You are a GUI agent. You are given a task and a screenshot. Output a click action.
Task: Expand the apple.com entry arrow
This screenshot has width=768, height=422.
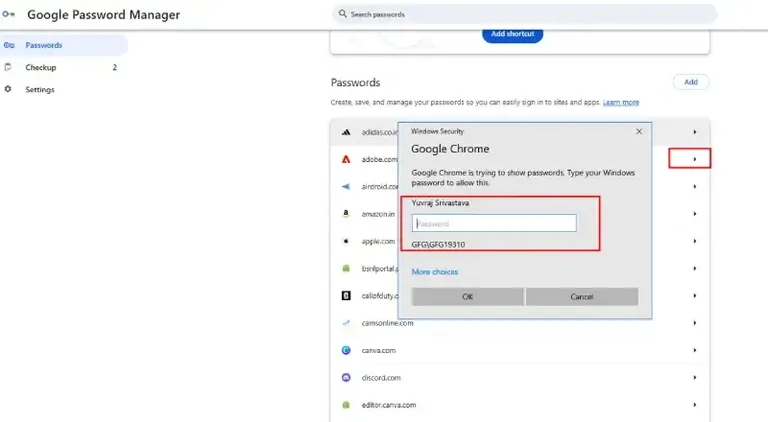(695, 241)
